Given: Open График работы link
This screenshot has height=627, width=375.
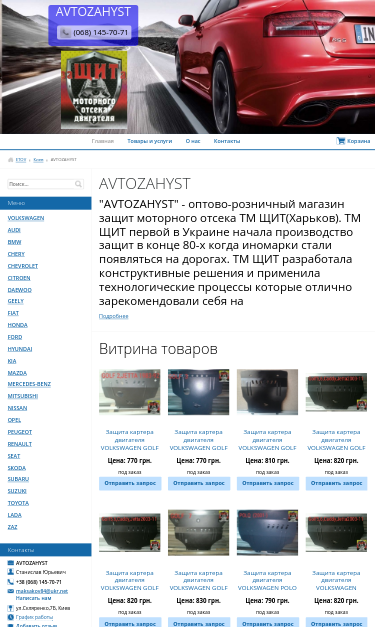Looking at the screenshot, I should click(x=34, y=617).
